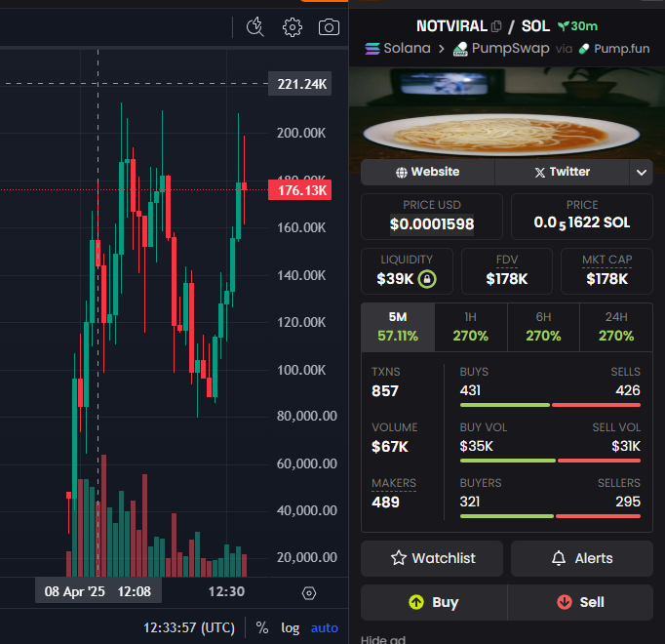This screenshot has height=644, width=665.
Task: Click the Solana logo icon
Action: (372, 49)
